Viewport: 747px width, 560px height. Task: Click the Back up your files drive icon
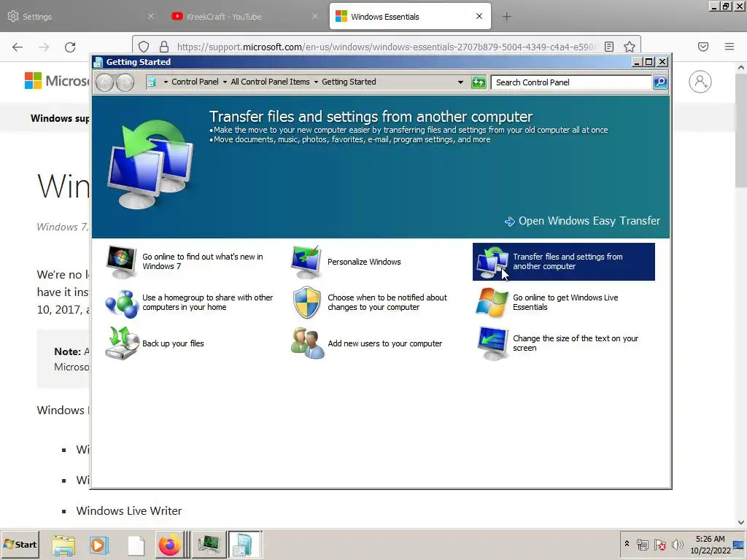122,343
